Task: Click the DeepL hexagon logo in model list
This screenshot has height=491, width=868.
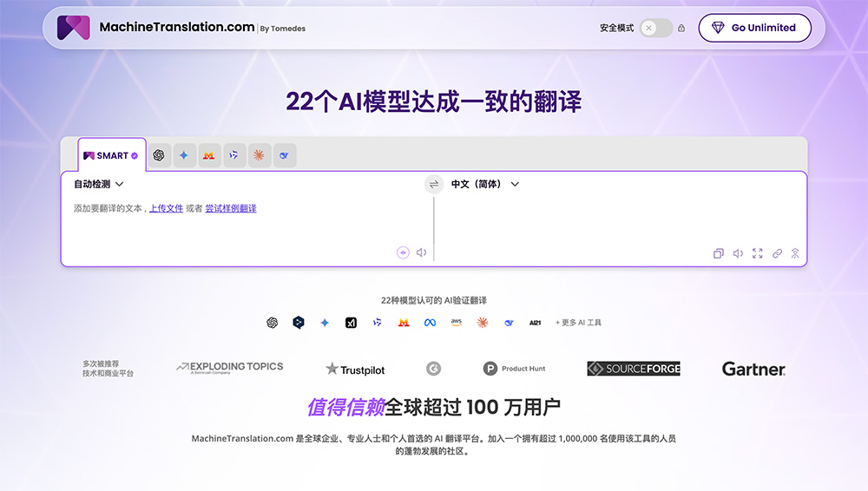Action: click(x=299, y=322)
